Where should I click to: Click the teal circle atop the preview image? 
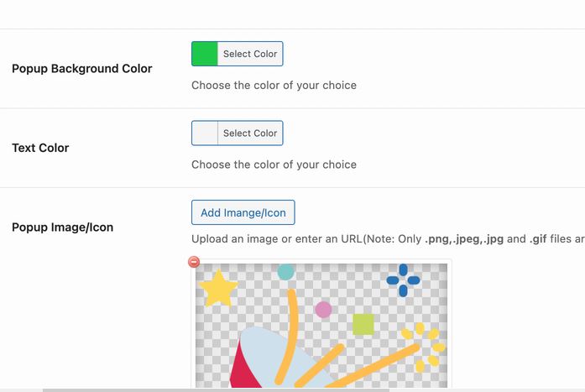(285, 271)
